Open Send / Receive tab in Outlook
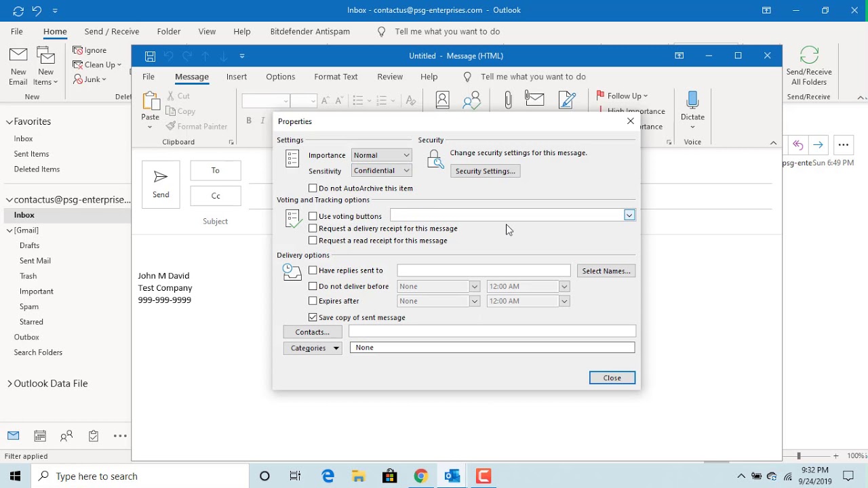The height and width of the screenshot is (488, 868). coord(112,32)
